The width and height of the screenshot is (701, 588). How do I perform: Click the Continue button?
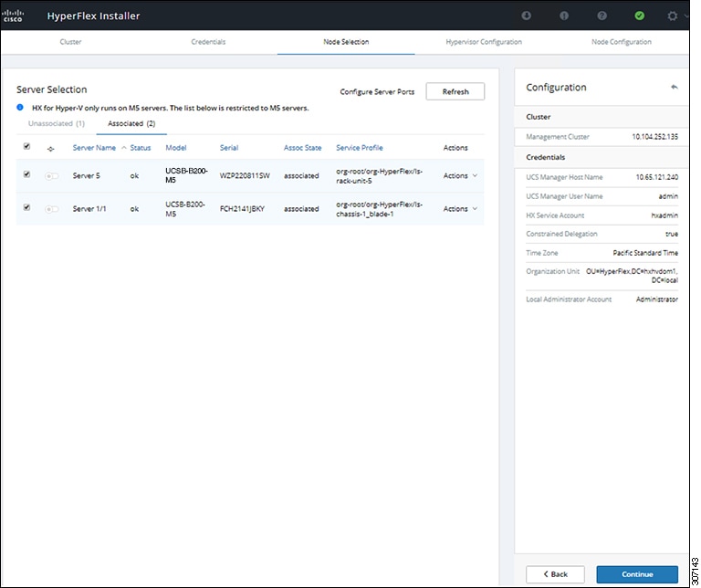tap(637, 573)
